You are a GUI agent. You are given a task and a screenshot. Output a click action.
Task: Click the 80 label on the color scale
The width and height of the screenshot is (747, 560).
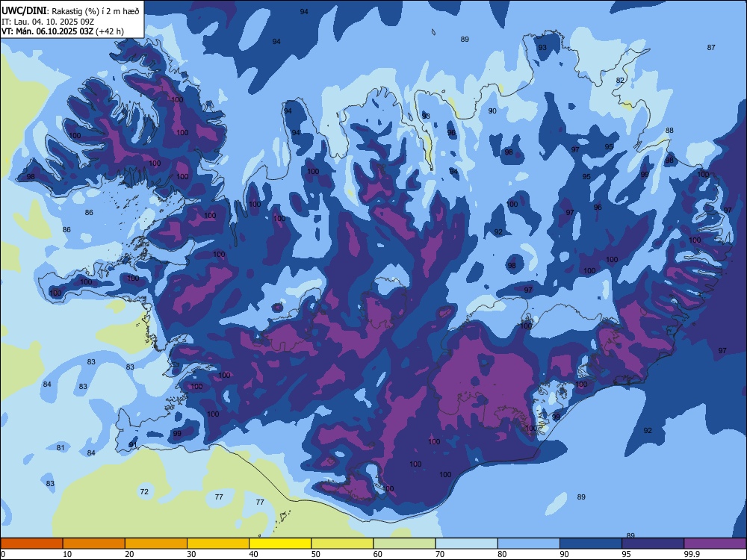click(502, 554)
